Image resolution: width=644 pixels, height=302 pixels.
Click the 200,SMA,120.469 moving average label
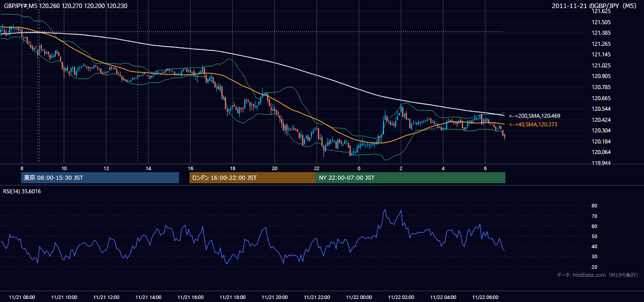pyautogui.click(x=535, y=116)
